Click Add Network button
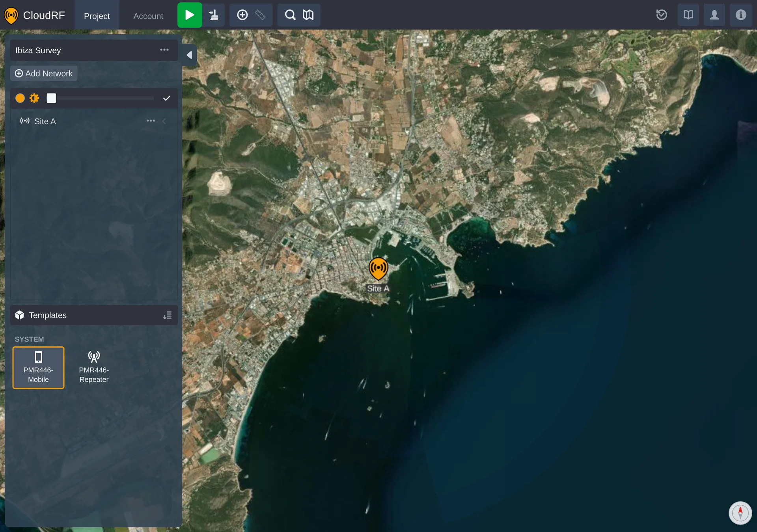757x532 pixels. pyautogui.click(x=44, y=73)
